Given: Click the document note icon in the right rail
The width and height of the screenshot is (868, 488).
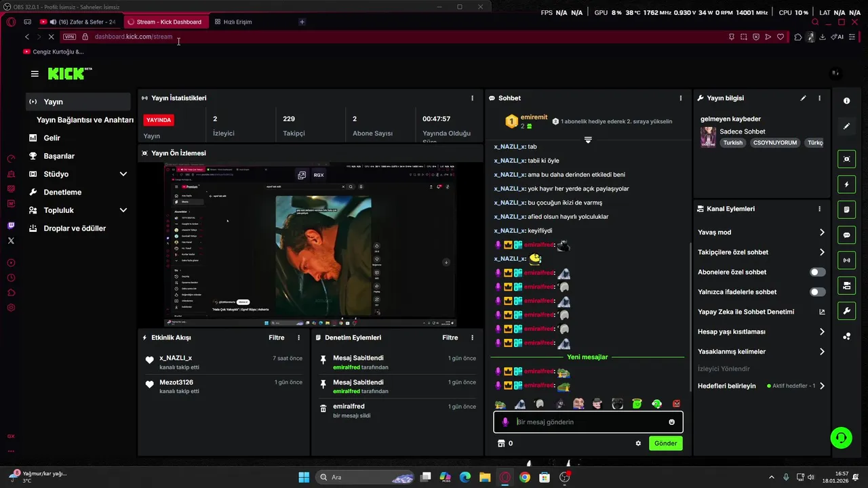Looking at the screenshot, I should (846, 210).
